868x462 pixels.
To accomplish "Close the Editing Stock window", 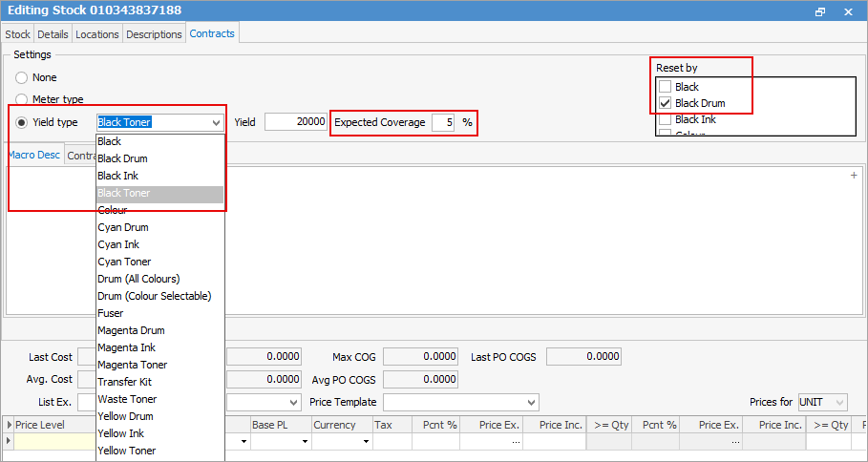I will pos(848,11).
